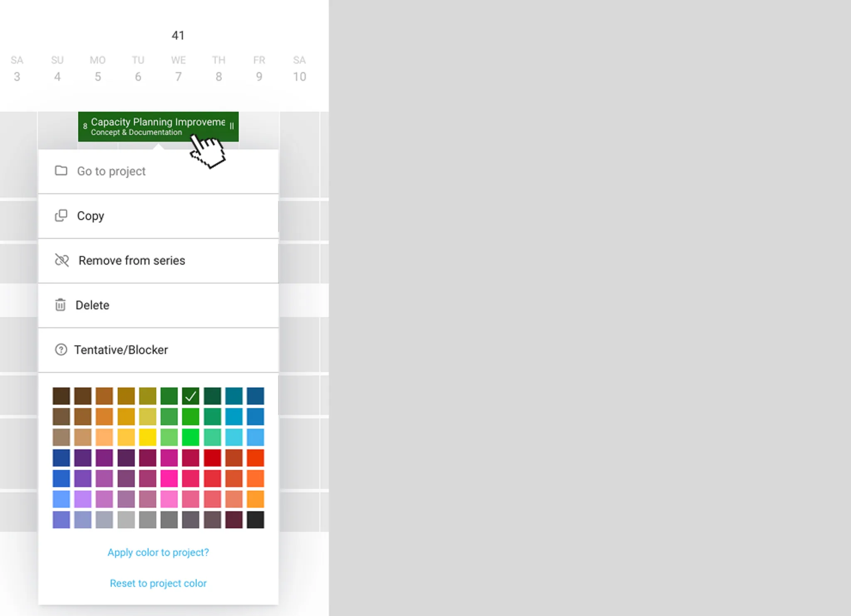This screenshot has height=616, width=851.
Task: Click the Apply color to project? link
Action: coord(158,552)
